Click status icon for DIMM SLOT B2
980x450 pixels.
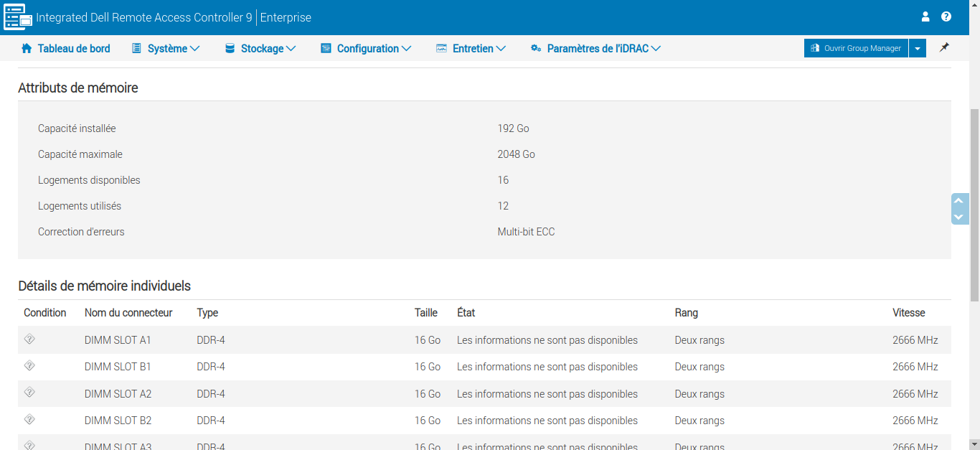coord(29,420)
